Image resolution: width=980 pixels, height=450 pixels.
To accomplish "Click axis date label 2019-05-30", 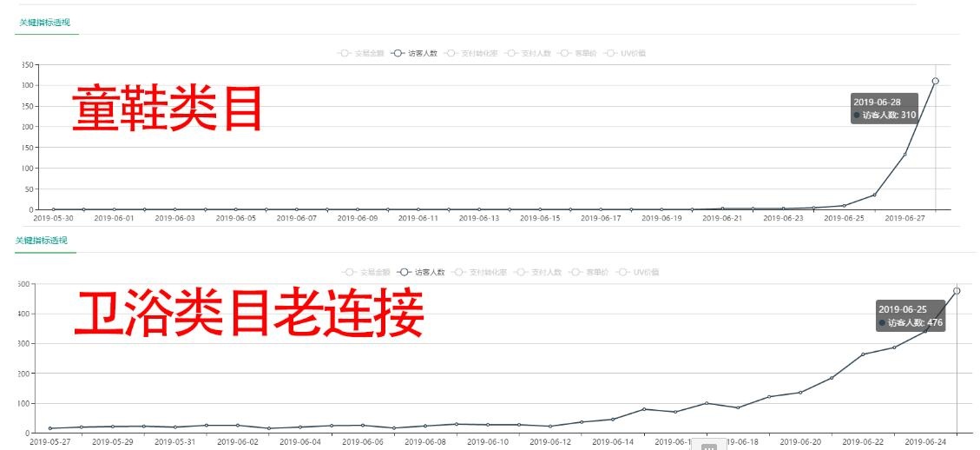I will pos(53,218).
